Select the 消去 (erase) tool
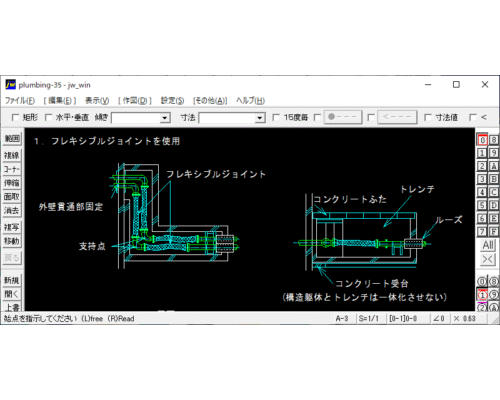 coord(12,211)
